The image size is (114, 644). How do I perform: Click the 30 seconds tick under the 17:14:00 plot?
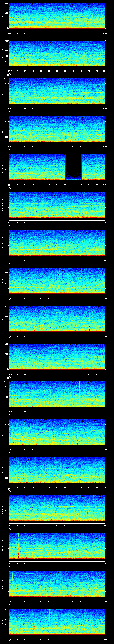click(57, 33)
